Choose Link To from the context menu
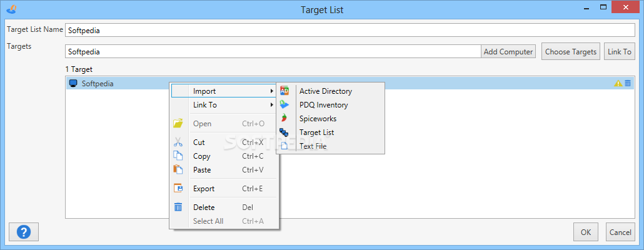This screenshot has width=644, height=250. click(x=224, y=104)
